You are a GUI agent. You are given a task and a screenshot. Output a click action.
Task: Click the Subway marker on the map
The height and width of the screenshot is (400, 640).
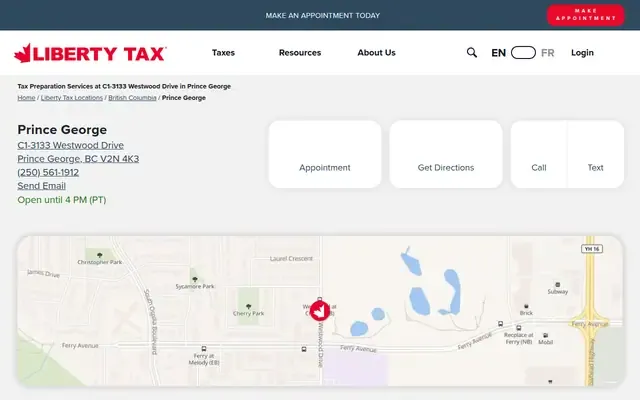click(x=558, y=284)
